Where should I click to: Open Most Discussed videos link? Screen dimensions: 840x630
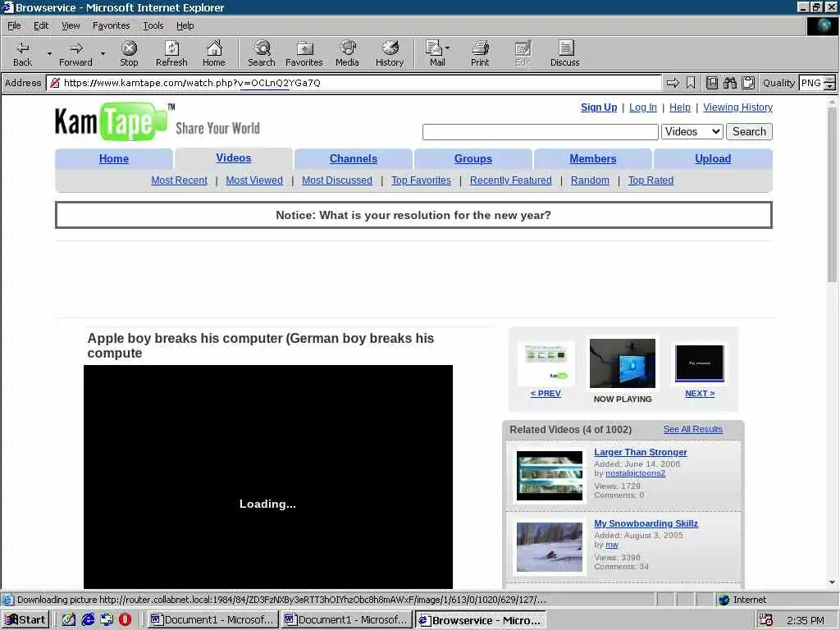pos(337,180)
